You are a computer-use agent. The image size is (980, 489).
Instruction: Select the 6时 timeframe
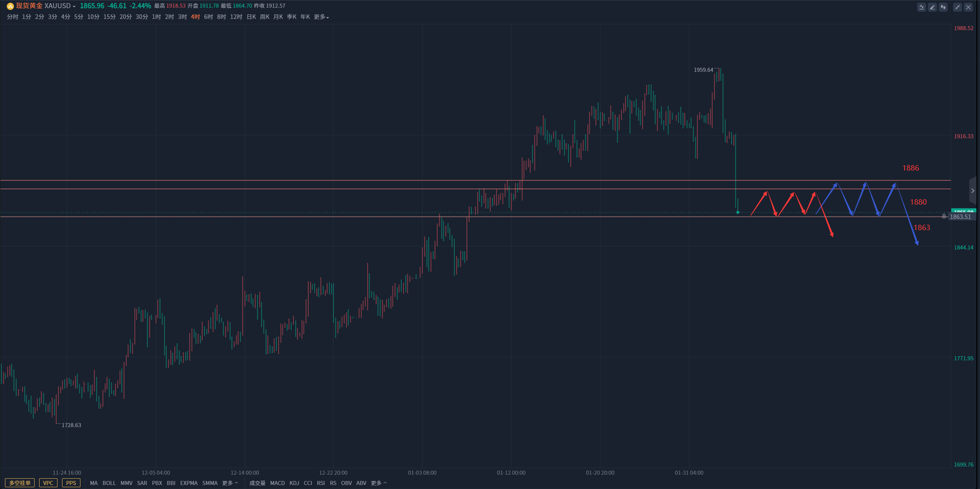208,17
